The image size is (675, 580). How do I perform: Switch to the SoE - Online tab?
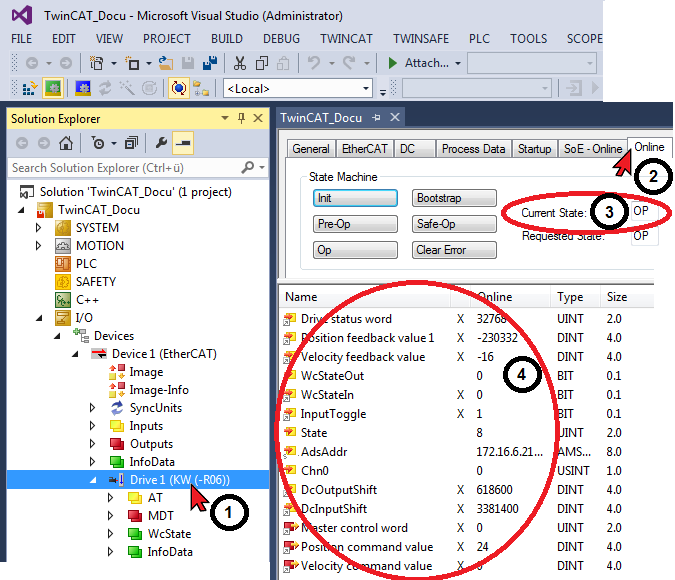point(593,149)
